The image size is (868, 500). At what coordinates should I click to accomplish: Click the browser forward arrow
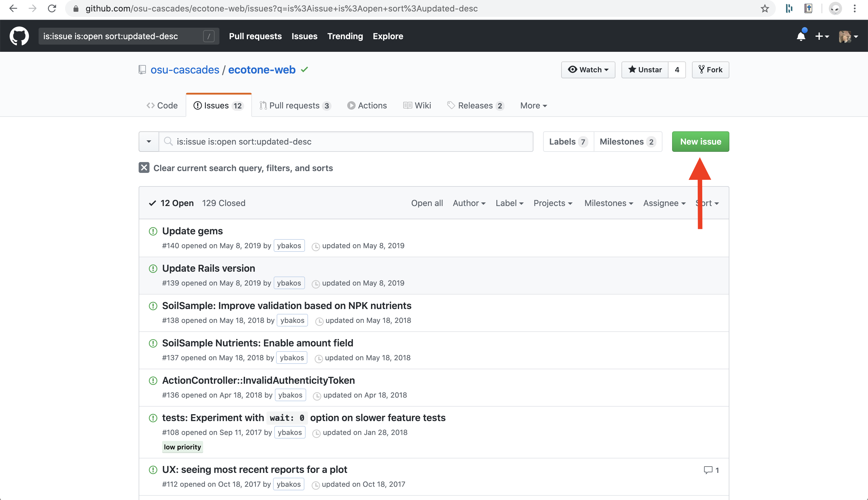[x=32, y=9]
